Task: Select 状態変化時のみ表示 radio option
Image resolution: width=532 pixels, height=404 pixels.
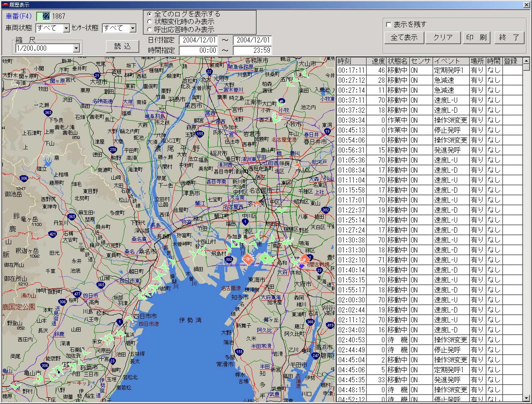Action: [150, 22]
